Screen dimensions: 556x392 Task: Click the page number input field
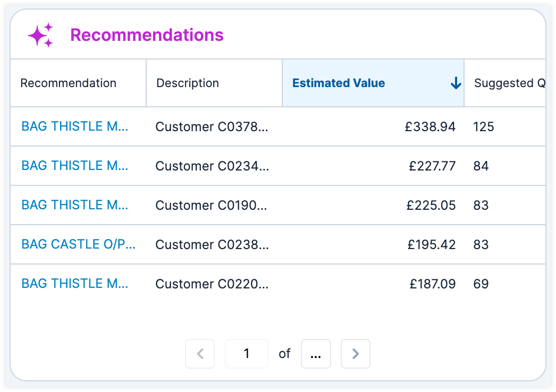tap(247, 354)
